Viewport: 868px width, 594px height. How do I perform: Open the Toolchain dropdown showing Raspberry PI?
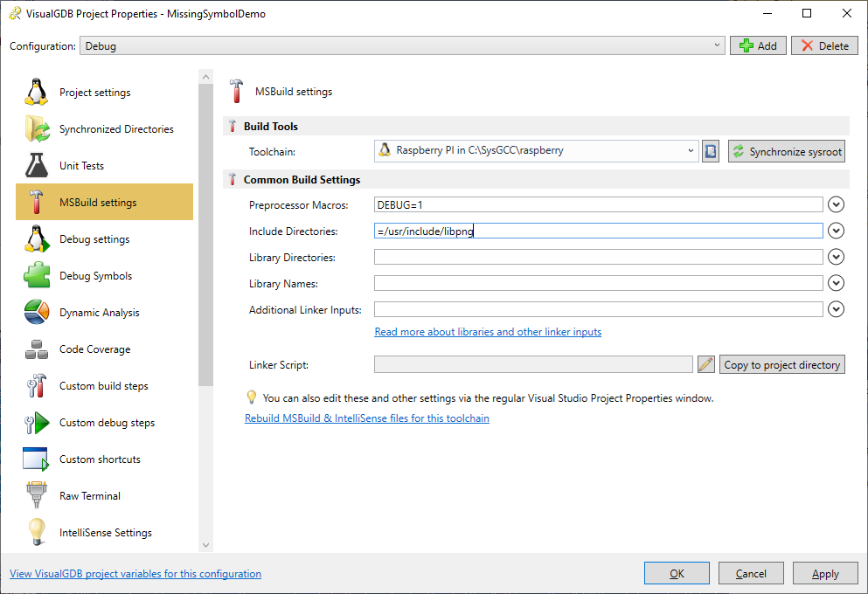coord(536,150)
